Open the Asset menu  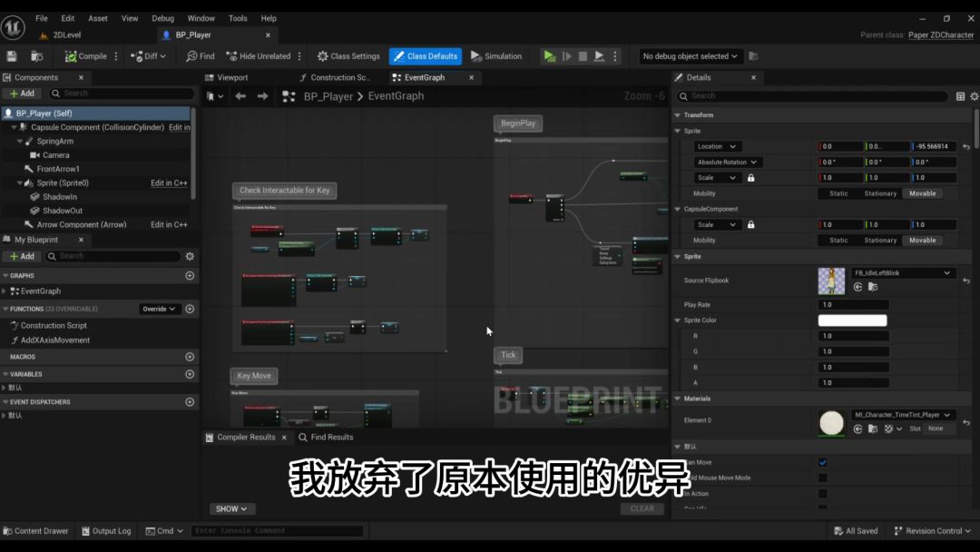(97, 18)
